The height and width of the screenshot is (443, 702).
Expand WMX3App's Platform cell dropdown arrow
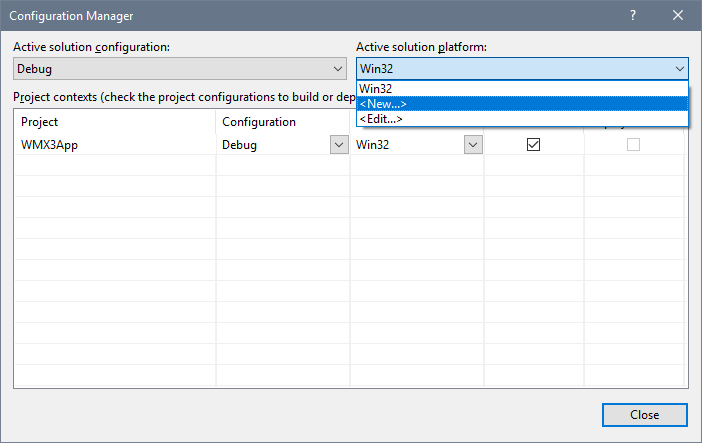tap(472, 145)
